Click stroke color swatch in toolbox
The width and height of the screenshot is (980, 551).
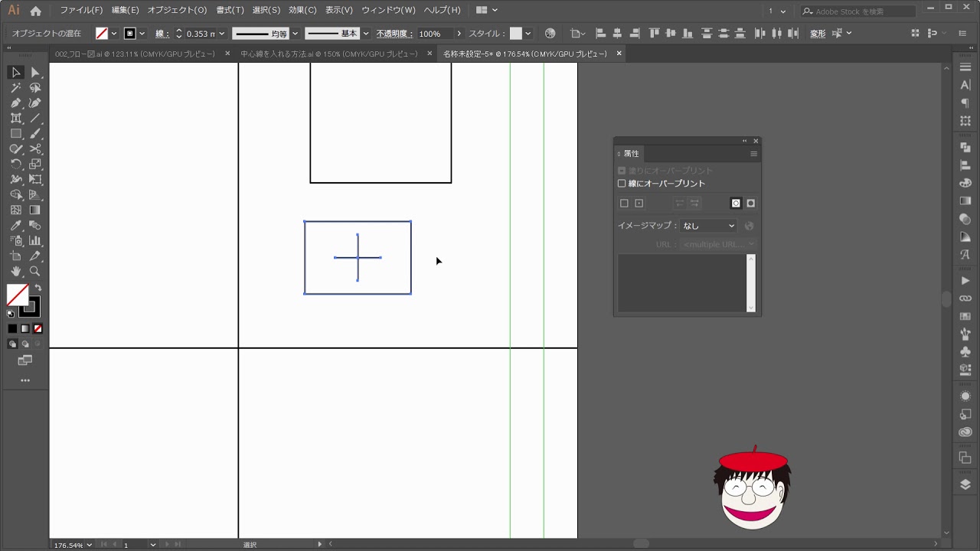(x=30, y=308)
